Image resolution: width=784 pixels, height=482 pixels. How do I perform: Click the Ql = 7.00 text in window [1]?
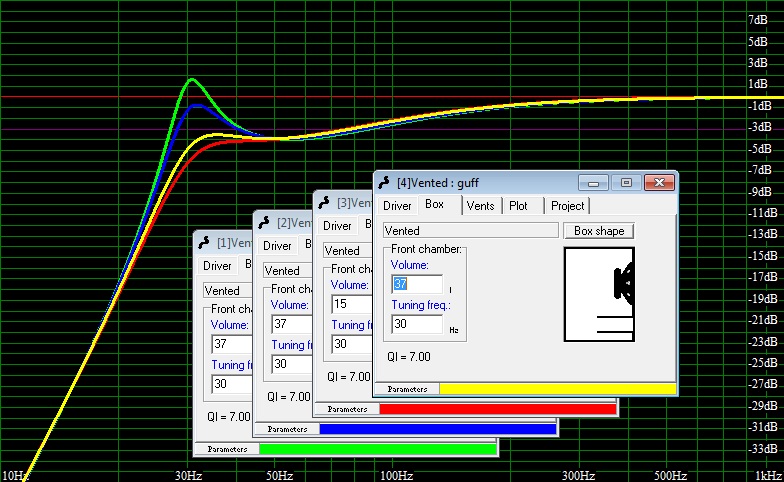point(228,416)
